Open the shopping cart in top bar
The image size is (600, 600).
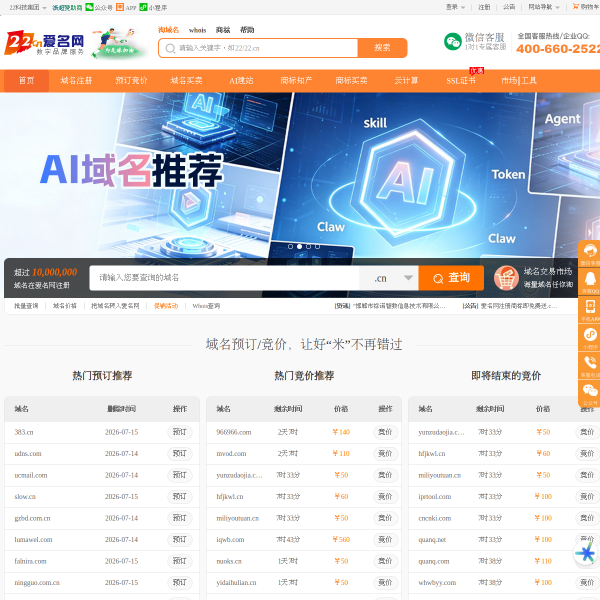coord(586,7)
